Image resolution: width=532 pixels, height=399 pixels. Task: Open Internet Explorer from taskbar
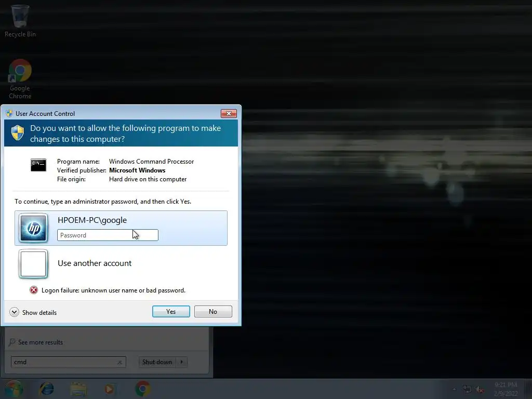(x=47, y=389)
